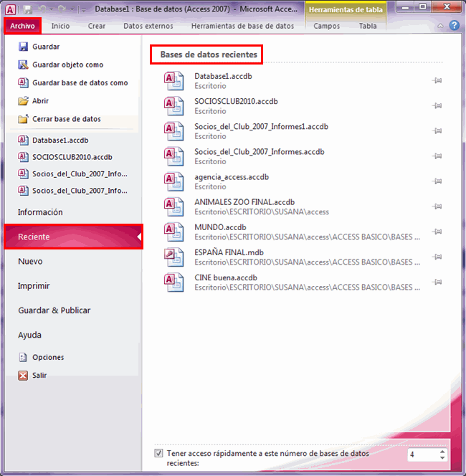Click the file icon of CINE buena.accdb

click(174, 282)
